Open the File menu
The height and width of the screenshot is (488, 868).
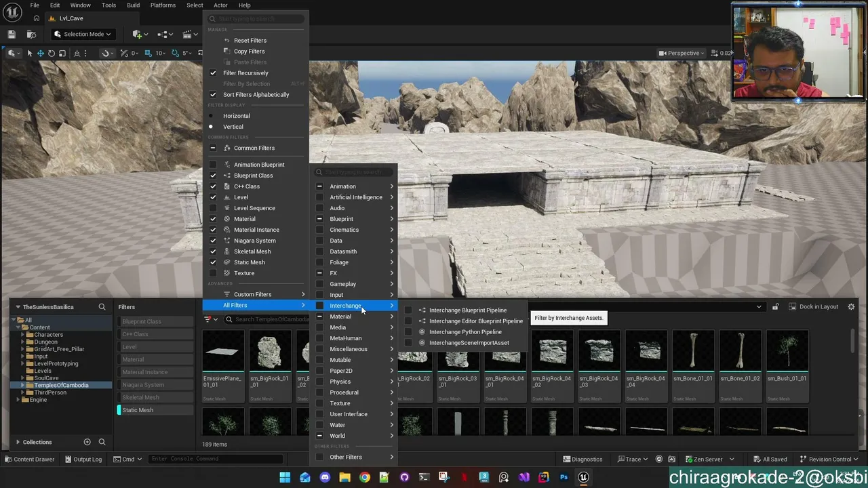(x=35, y=5)
